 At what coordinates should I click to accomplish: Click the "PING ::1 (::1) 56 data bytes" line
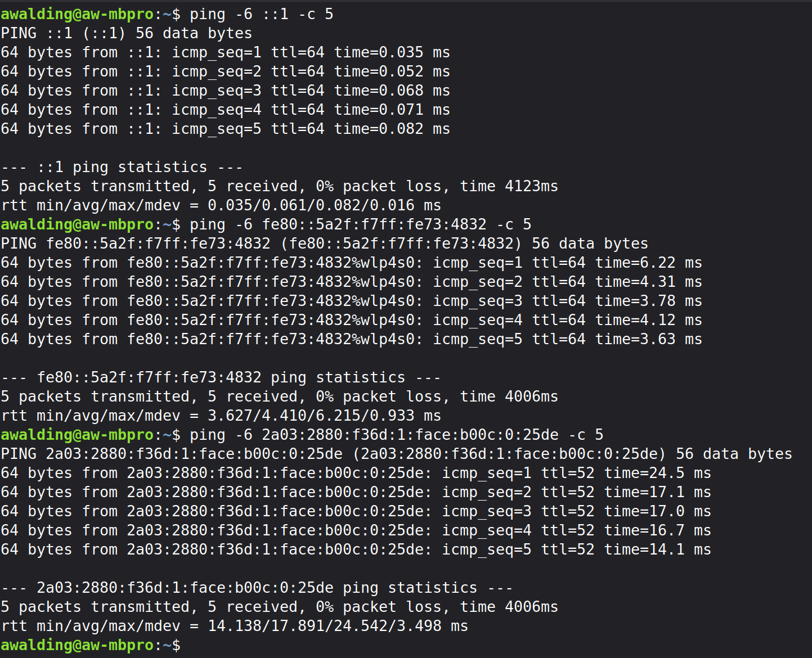point(127,33)
